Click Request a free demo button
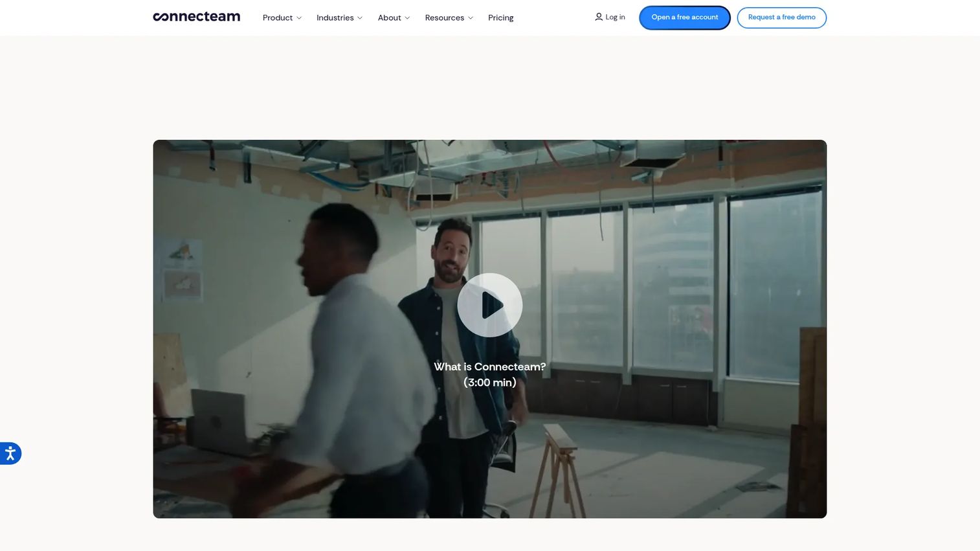The image size is (980, 551). coord(781,17)
